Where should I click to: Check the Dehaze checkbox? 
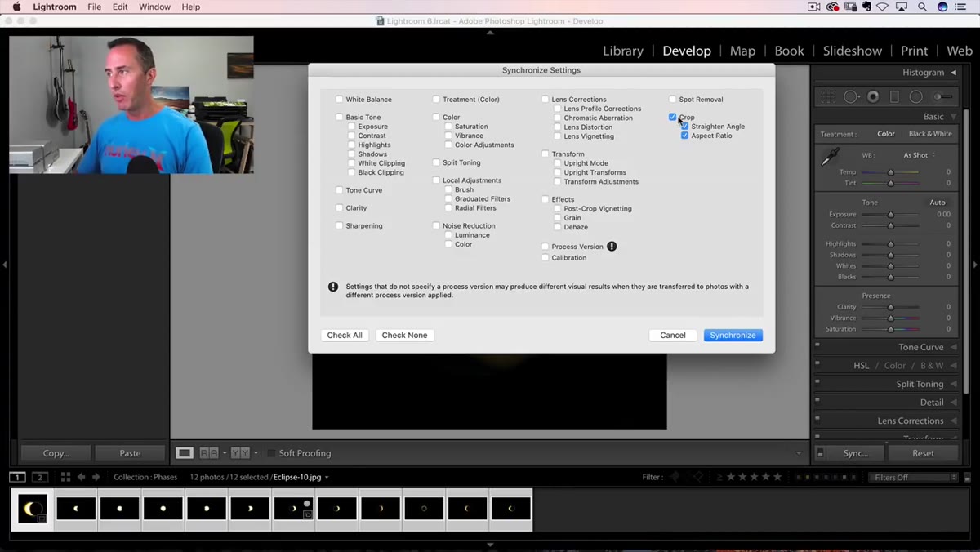click(x=557, y=227)
